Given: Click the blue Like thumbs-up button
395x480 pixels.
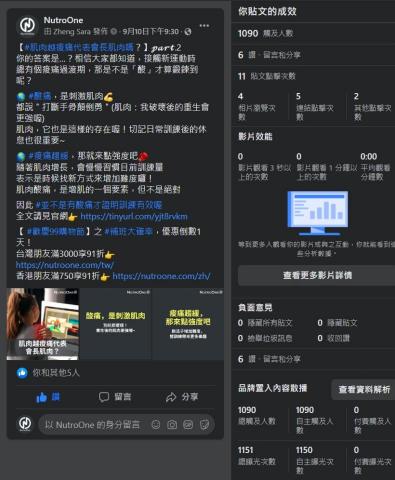Looking at the screenshot, I should pyautogui.click(x=48, y=397).
